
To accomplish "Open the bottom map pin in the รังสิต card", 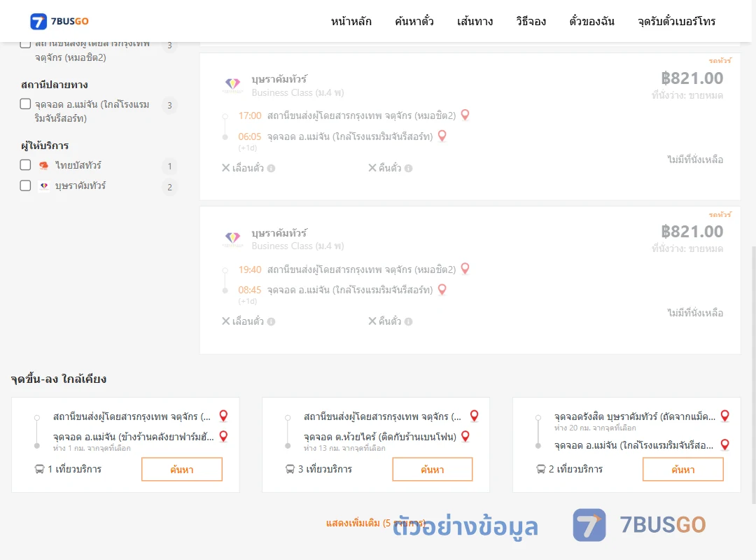I will pos(725,444).
